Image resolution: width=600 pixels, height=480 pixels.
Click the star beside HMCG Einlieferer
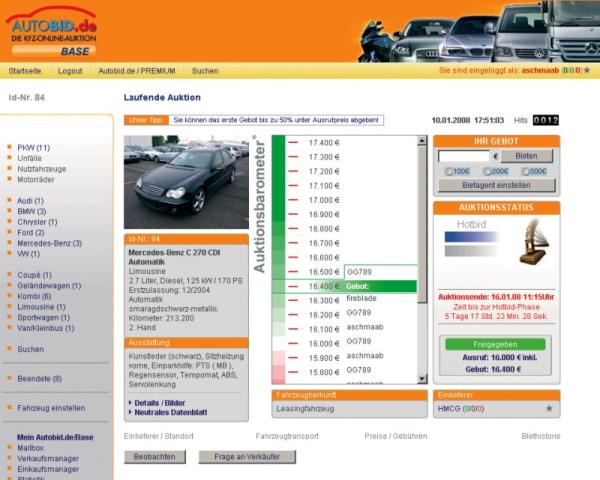point(549,408)
